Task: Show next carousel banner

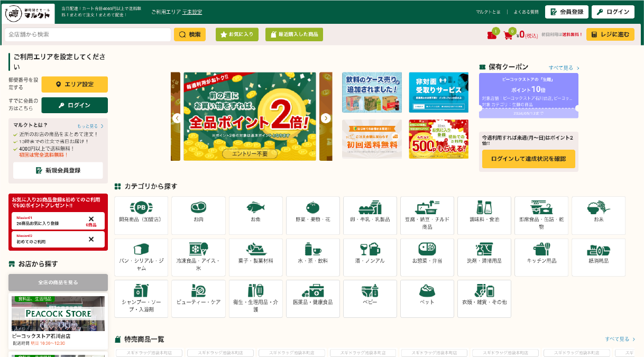Action: (326, 118)
